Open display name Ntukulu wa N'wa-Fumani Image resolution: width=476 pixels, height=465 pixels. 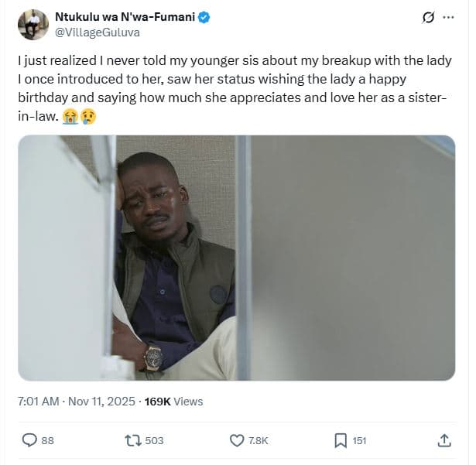click(125, 17)
